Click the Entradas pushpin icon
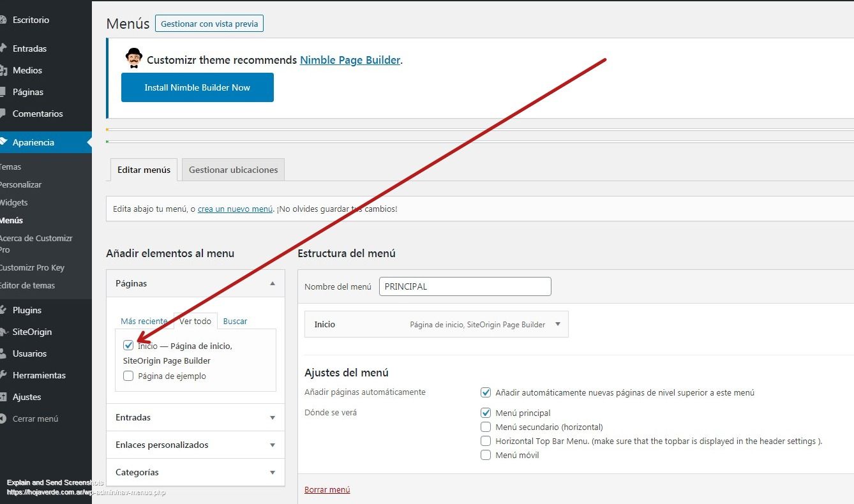 [3, 48]
